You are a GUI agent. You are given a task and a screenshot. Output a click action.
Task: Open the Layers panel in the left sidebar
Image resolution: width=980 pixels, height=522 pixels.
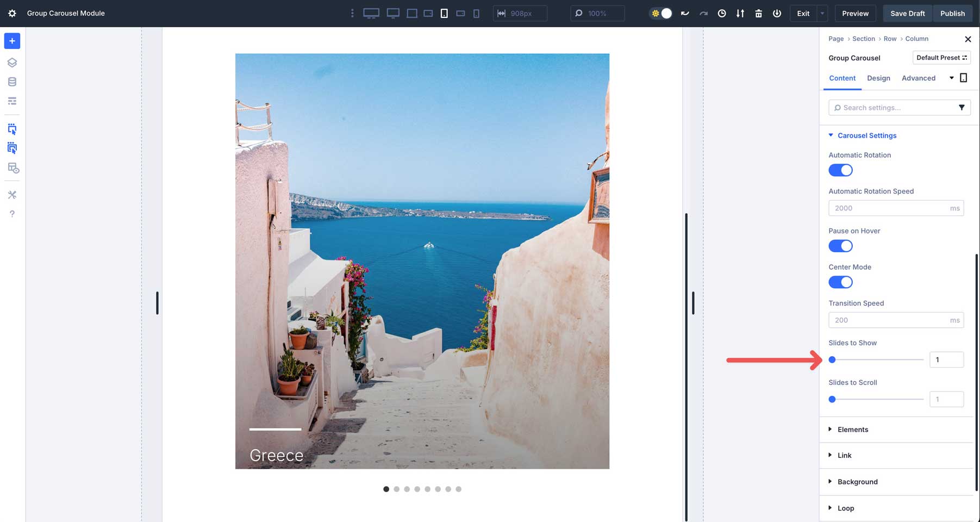12,62
